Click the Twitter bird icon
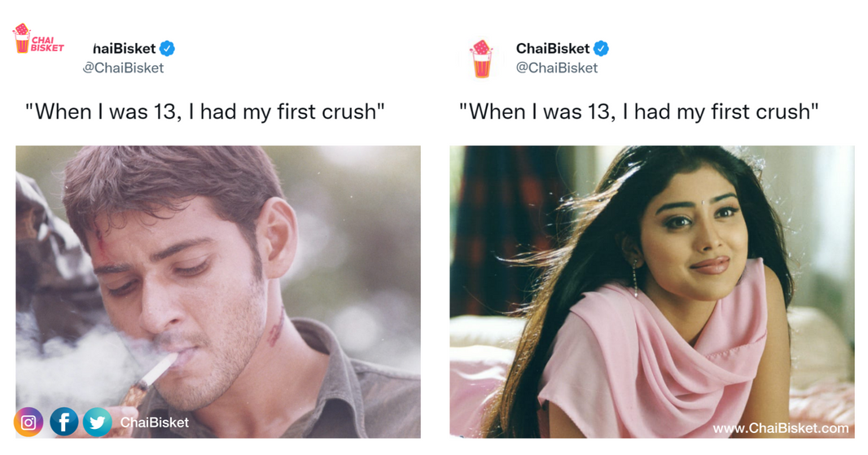Viewport: 868px width, 455px height. pyautogui.click(x=98, y=422)
